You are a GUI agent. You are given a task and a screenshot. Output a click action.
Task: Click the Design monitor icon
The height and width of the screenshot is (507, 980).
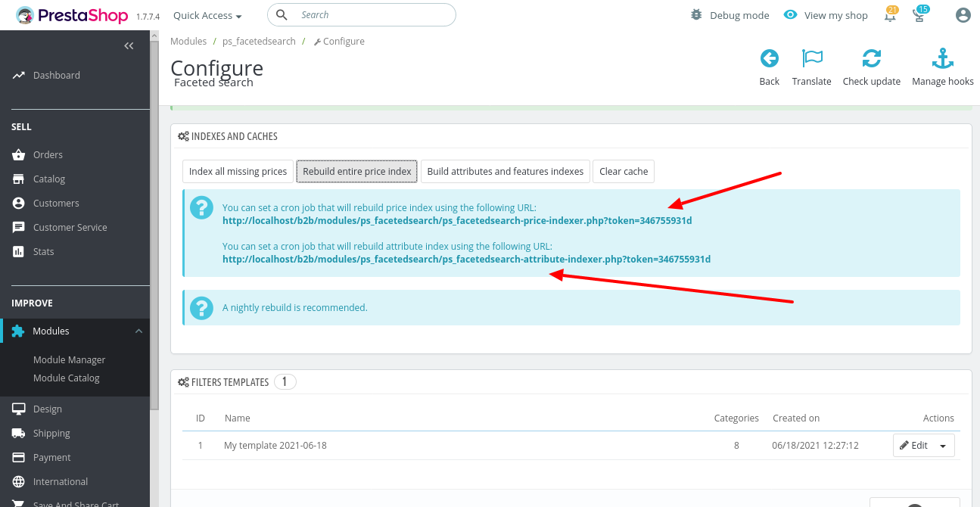(18, 409)
